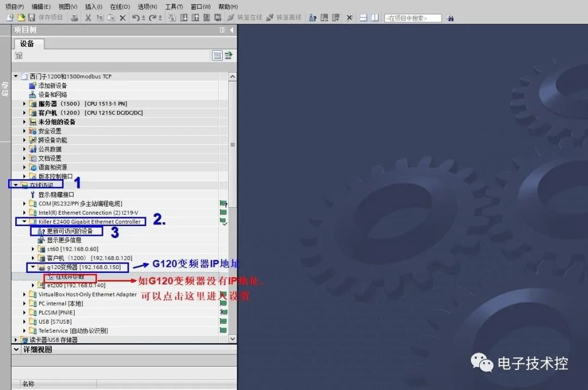Expand 服务器 (1500) CPU 1513-1 PN node

click(24, 103)
